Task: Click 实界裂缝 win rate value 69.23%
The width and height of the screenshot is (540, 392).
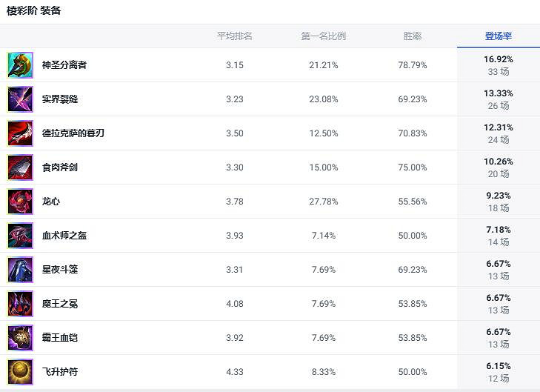Action: click(x=412, y=99)
